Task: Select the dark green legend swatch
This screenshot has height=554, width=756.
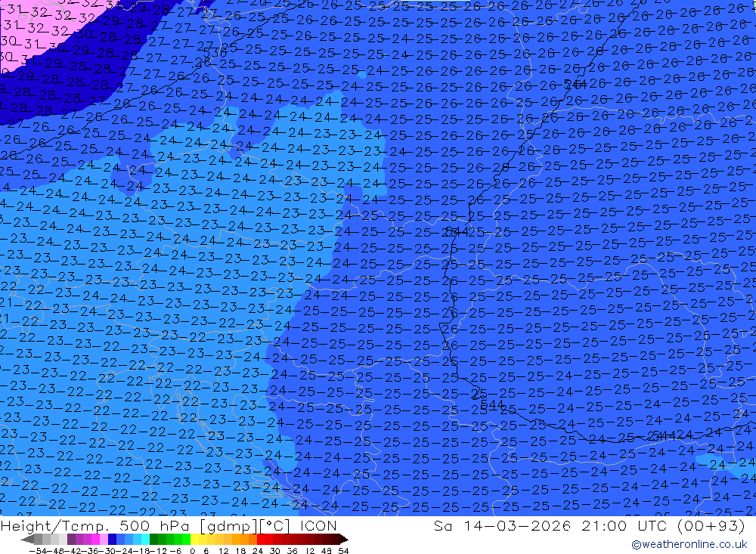Action: point(153,539)
